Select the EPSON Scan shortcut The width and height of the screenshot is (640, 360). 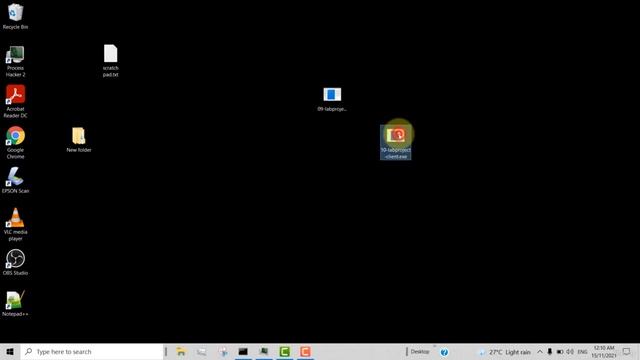(x=15, y=180)
